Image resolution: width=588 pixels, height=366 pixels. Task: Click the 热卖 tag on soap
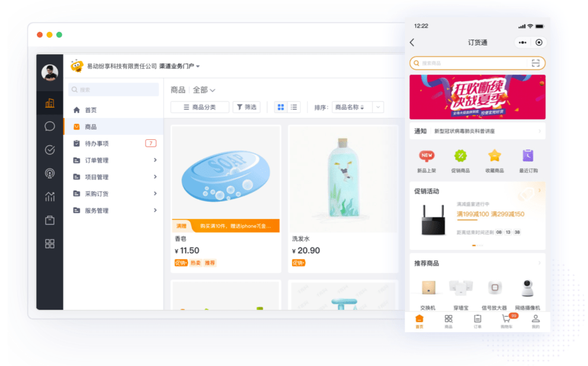pyautogui.click(x=196, y=263)
